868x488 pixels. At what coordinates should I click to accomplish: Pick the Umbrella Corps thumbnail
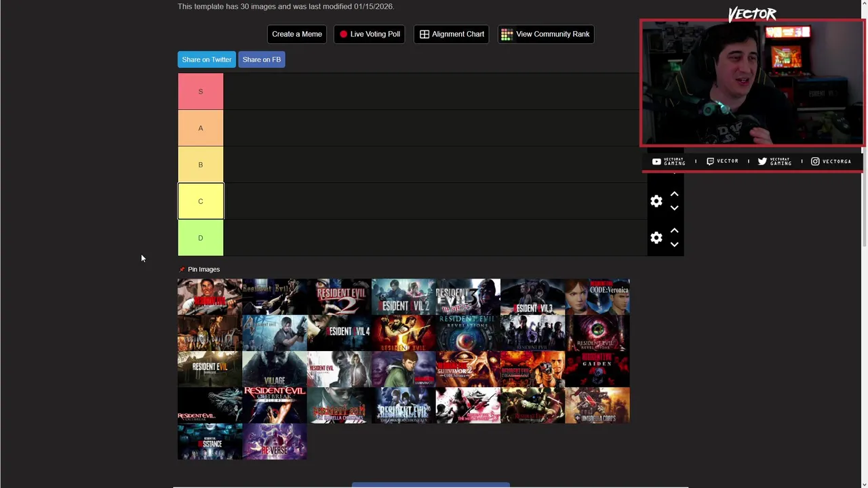click(x=597, y=405)
